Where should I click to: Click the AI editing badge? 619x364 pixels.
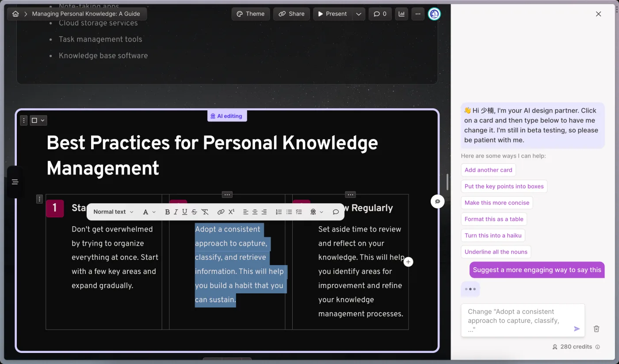(x=227, y=116)
